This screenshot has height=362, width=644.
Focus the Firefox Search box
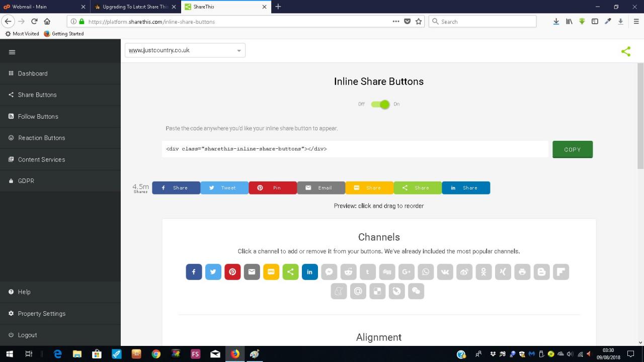[482, 22]
